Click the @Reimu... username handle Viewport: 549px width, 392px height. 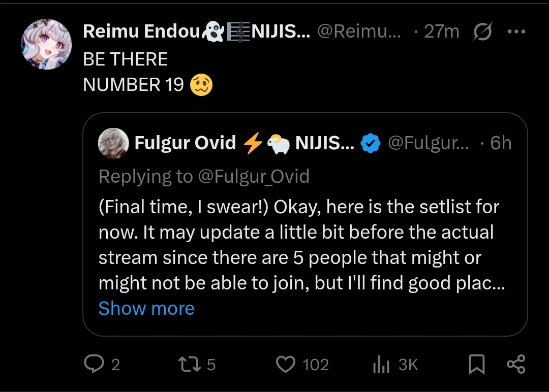359,31
